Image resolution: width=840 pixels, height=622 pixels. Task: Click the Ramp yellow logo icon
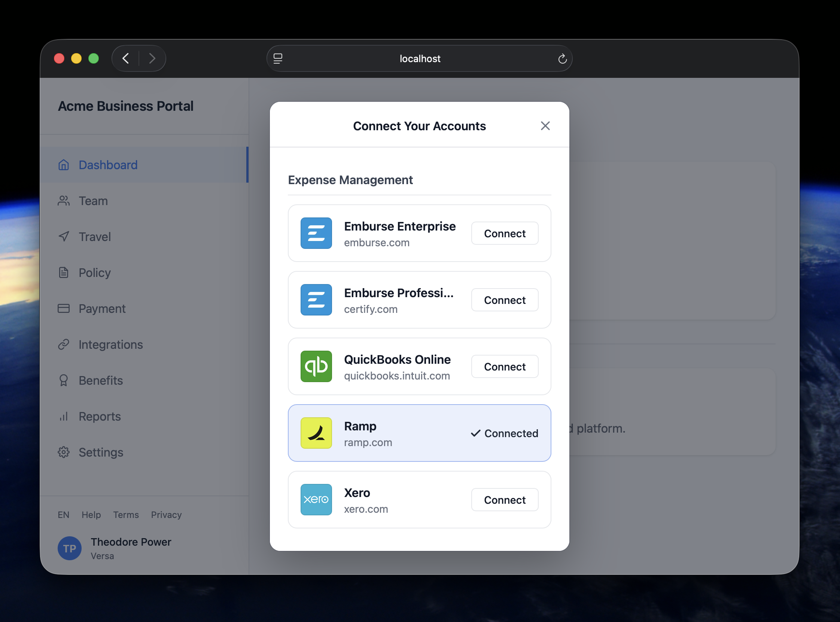point(316,433)
